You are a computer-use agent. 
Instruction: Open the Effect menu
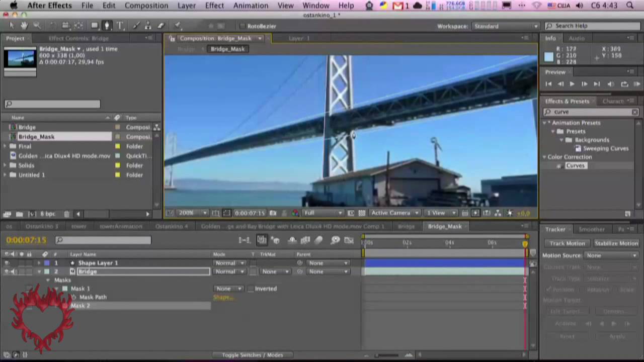tap(214, 6)
